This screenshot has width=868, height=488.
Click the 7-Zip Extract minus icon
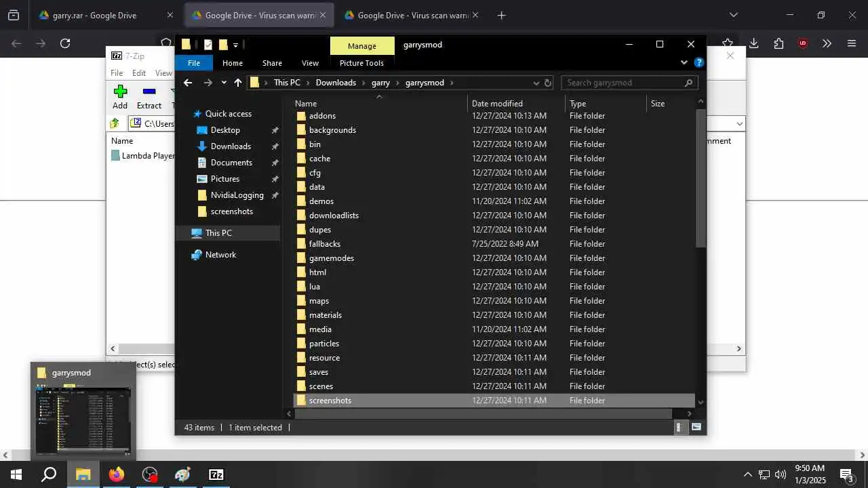tap(149, 91)
